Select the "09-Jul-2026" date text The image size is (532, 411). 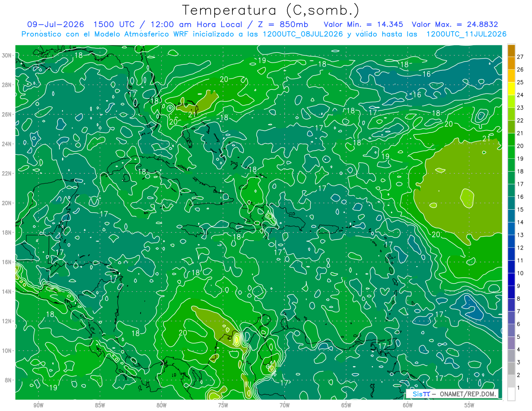(x=56, y=24)
